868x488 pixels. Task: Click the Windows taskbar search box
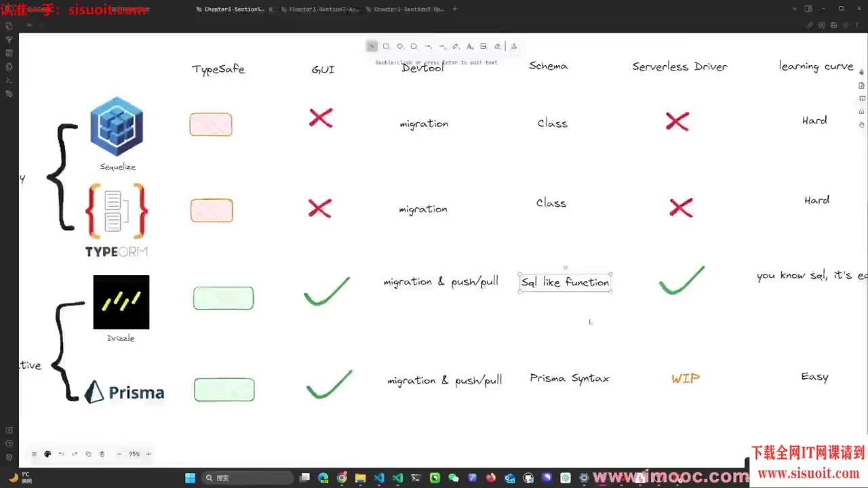[x=248, y=478]
